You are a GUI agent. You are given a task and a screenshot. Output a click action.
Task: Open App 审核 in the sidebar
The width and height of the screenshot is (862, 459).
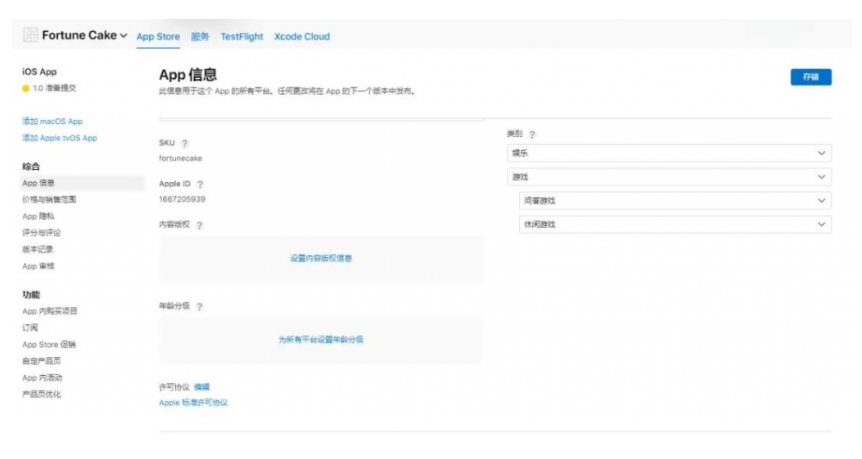(x=38, y=266)
